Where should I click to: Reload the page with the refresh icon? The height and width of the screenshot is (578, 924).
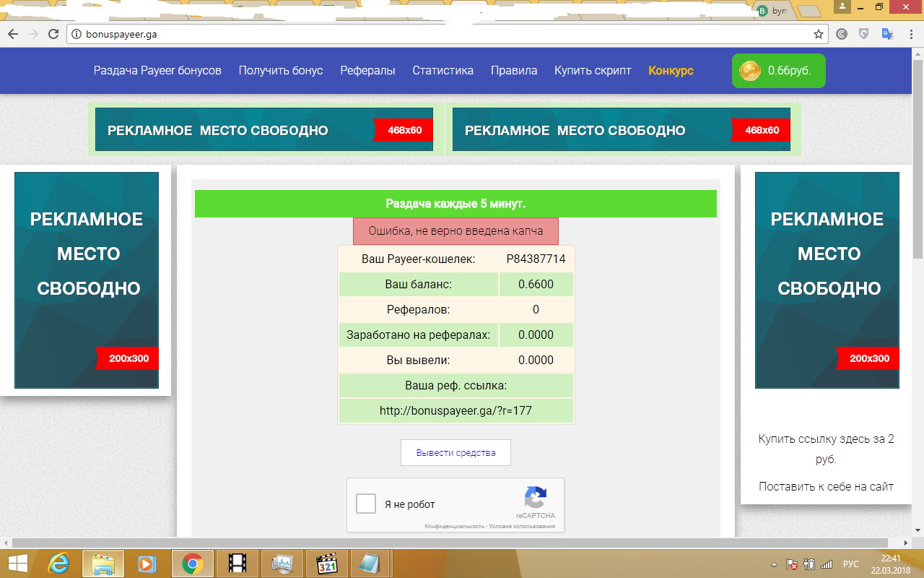[53, 34]
